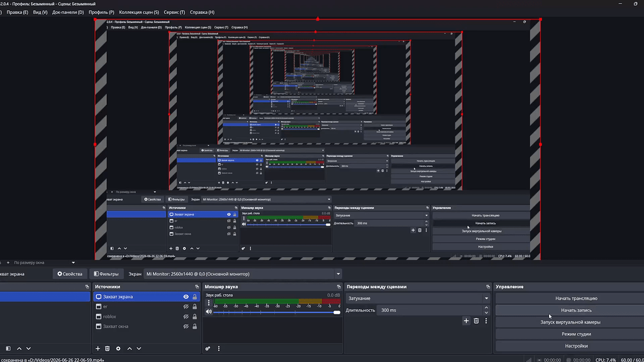
Task: Open the Вид (V) menu
Action: click(x=40, y=13)
